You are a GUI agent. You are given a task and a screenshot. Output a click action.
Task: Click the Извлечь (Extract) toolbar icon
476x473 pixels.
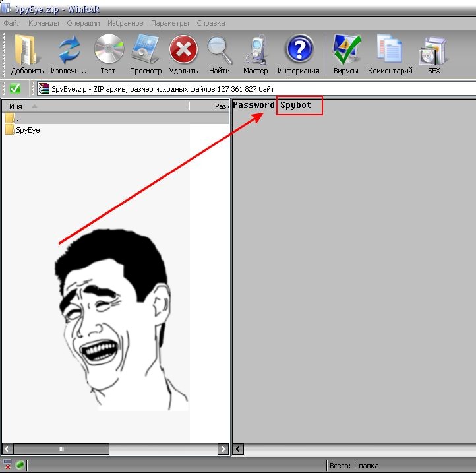tap(69, 49)
